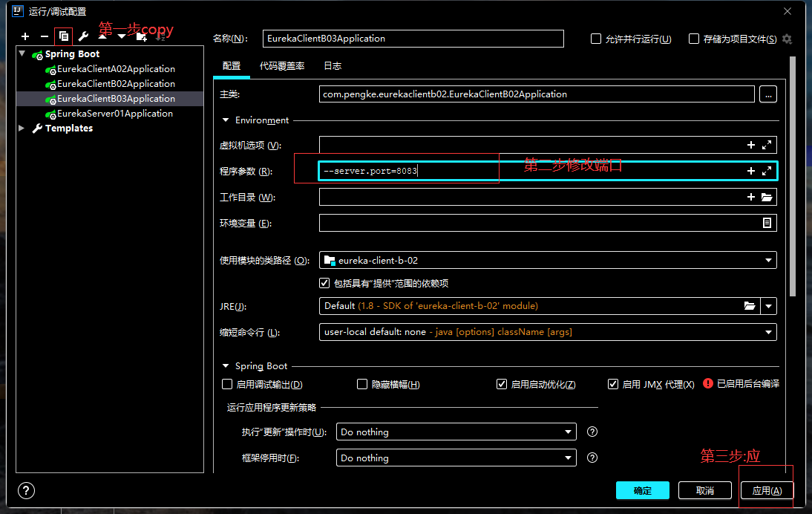Open help for frame deactivation policy
Screen dimensions: 812x514
click(592, 458)
